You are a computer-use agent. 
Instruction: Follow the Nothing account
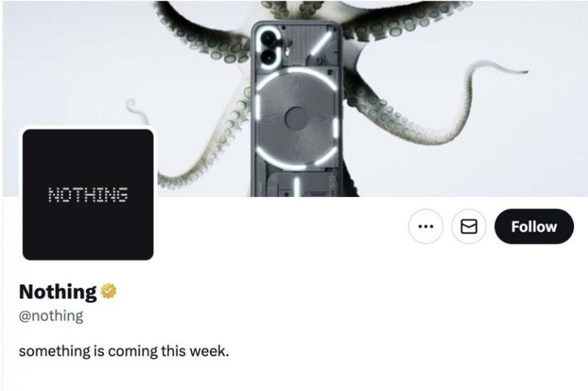click(534, 226)
